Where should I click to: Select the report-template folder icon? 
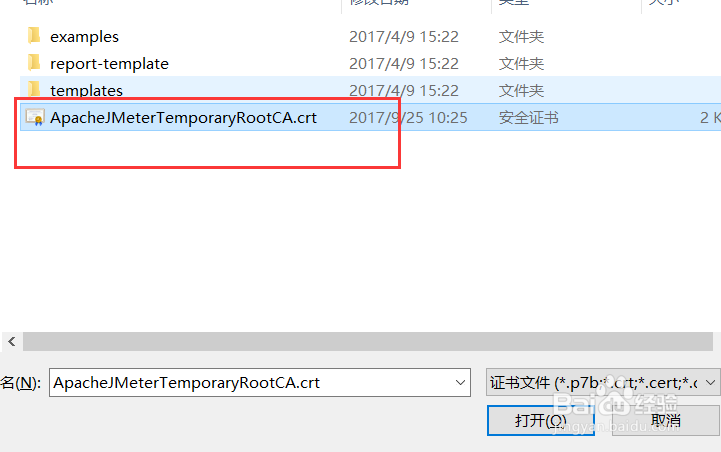(x=34, y=63)
